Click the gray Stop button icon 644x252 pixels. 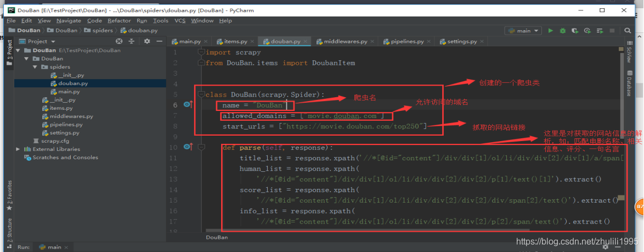(x=612, y=31)
